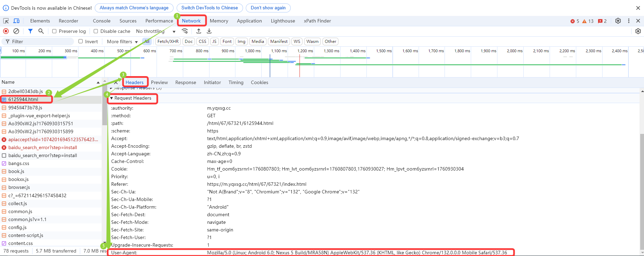
Task: Filter requests by CSS type
Action: pyautogui.click(x=203, y=42)
